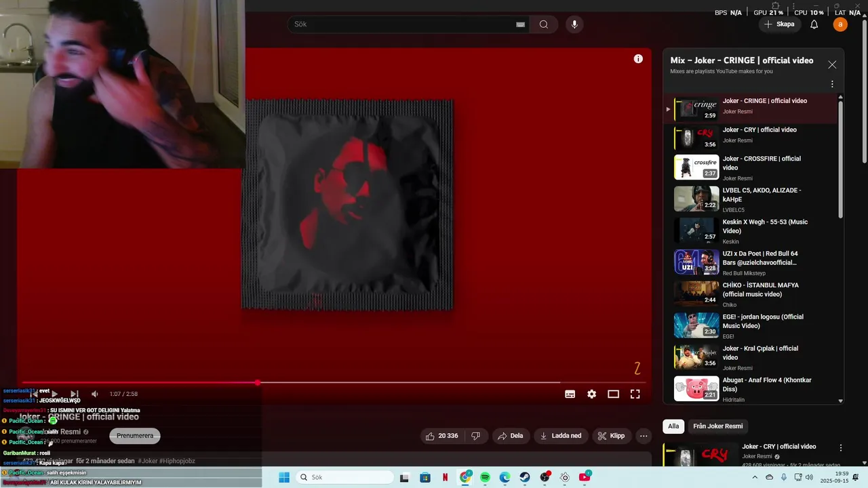Select the Från Joker Resmi chip
Viewport: 868px width, 488px height.
718,426
